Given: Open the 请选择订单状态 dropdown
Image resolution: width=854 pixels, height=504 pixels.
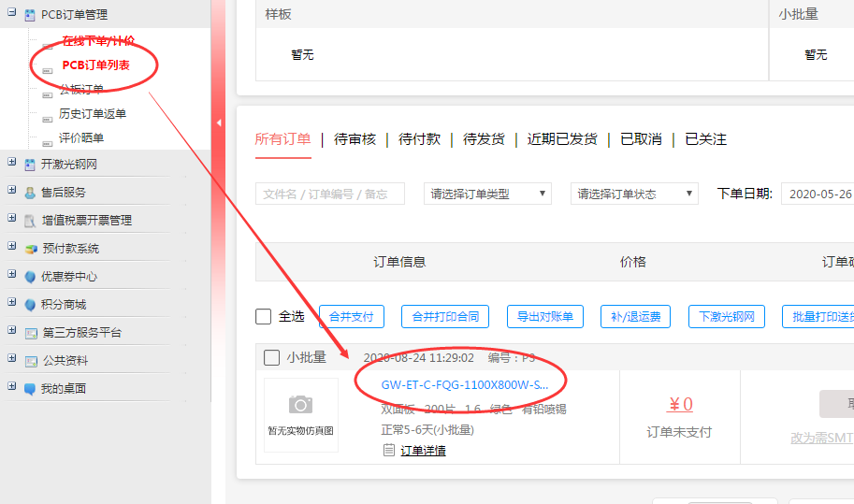Looking at the screenshot, I should click(x=634, y=194).
